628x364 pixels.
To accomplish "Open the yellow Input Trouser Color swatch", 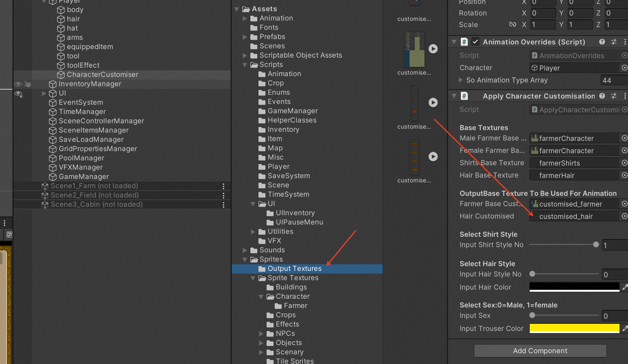I will [574, 328].
